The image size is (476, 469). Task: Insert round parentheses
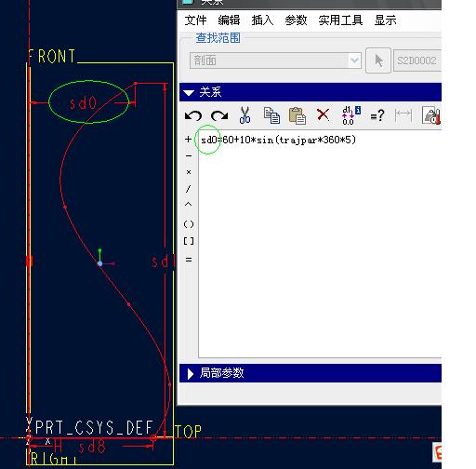[x=189, y=224]
